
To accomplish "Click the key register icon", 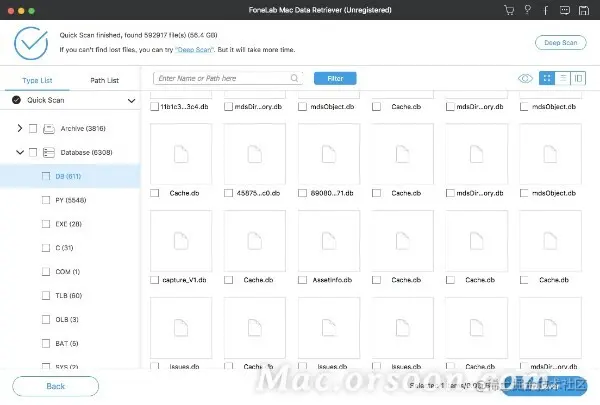I will coord(528,10).
